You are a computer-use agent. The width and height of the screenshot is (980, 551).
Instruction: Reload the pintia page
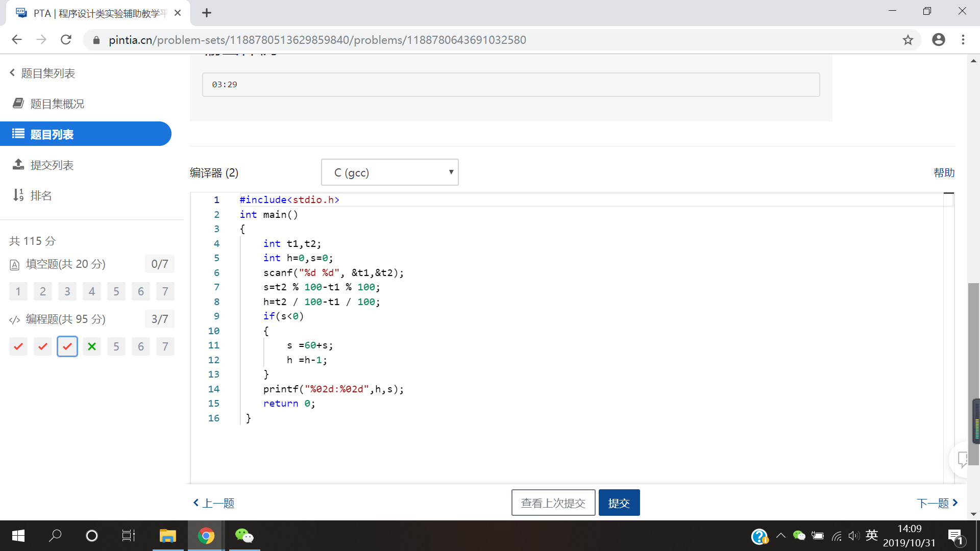pyautogui.click(x=66, y=40)
